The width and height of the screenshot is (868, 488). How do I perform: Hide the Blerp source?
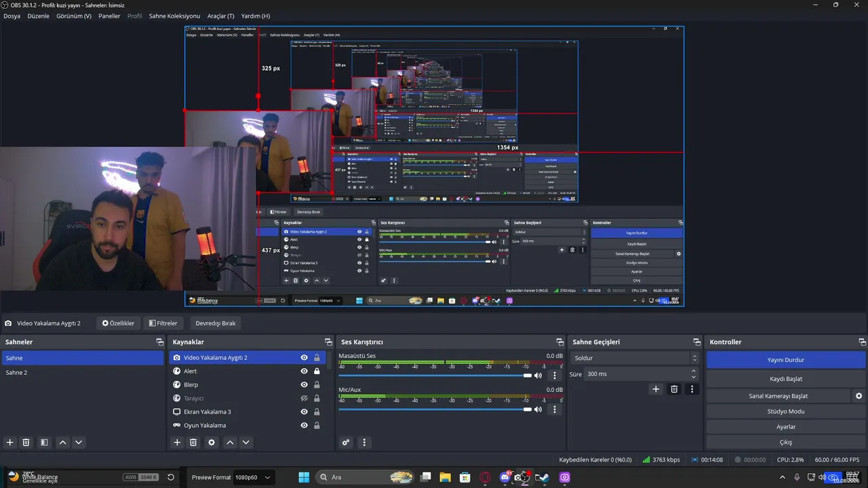pyautogui.click(x=304, y=385)
